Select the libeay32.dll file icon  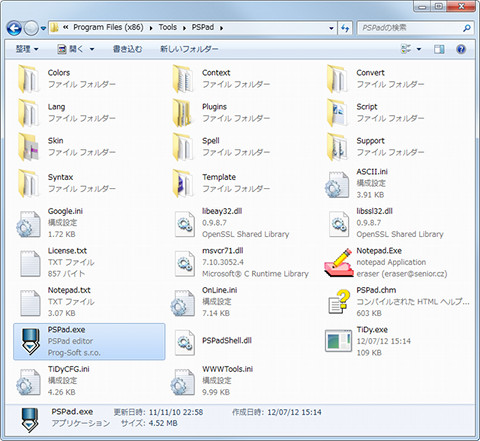tap(185, 223)
